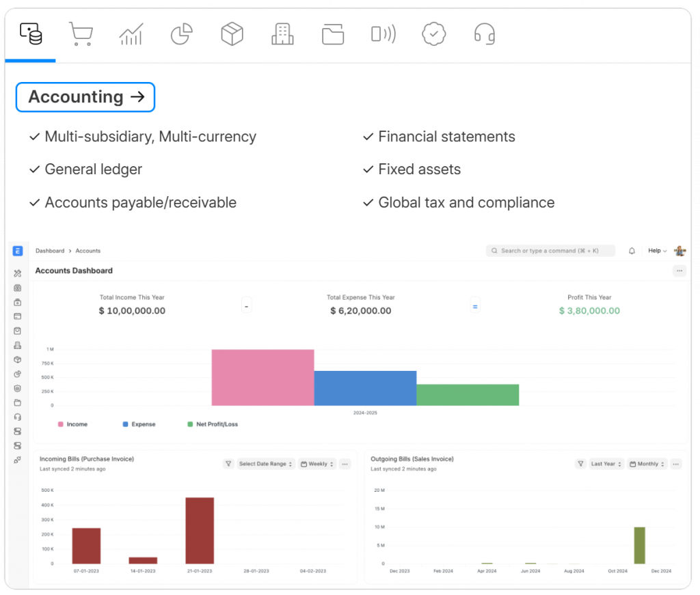Open filter icon for Outgoing Bills chart
The image size is (700, 595).
coord(580,464)
